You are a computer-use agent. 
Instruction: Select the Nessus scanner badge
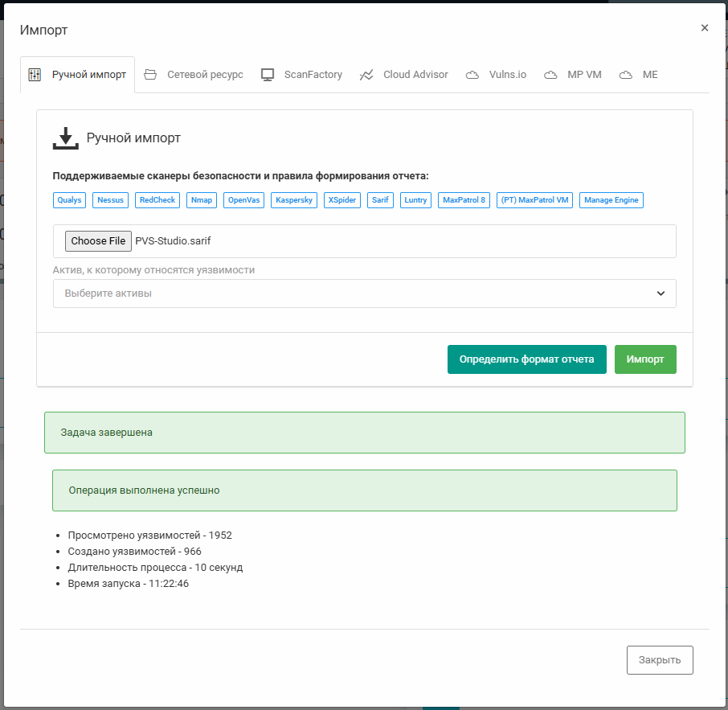tap(110, 199)
